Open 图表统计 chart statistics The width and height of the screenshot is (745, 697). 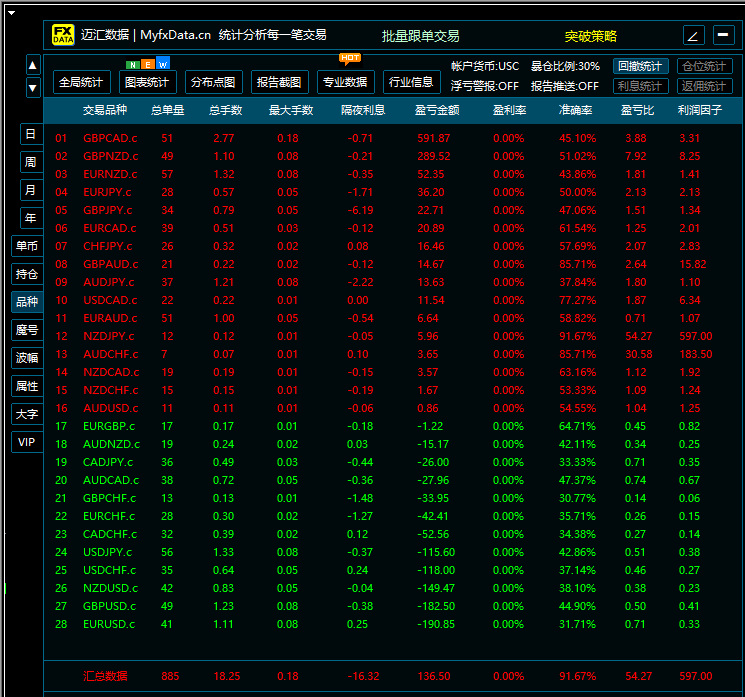point(147,82)
